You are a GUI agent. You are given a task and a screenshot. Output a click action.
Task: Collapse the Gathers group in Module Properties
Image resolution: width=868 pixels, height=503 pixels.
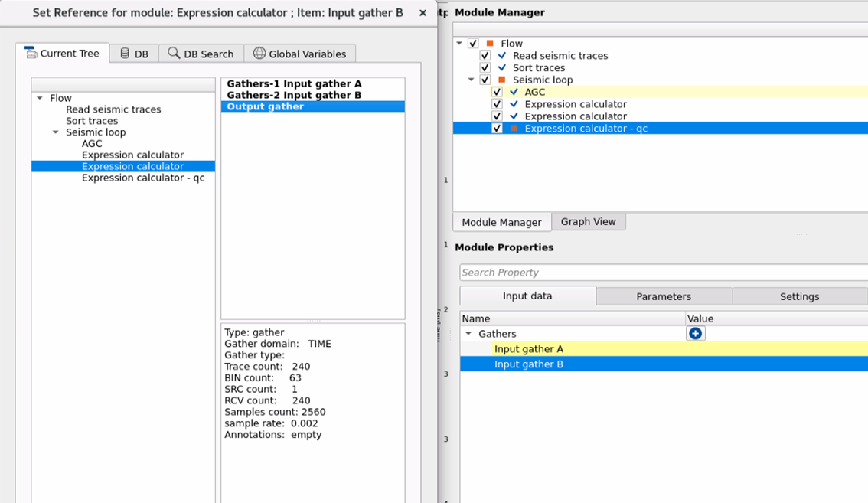coord(468,334)
